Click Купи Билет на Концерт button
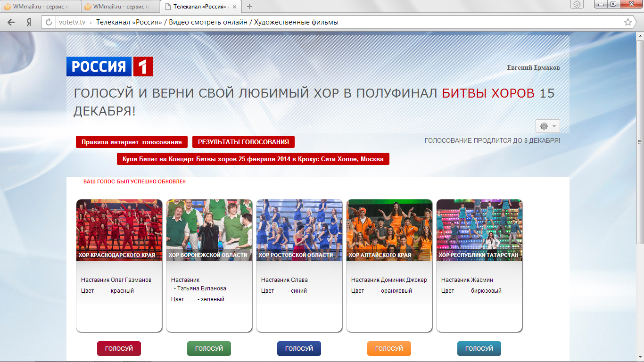The height and width of the screenshot is (362, 644). pos(253,159)
